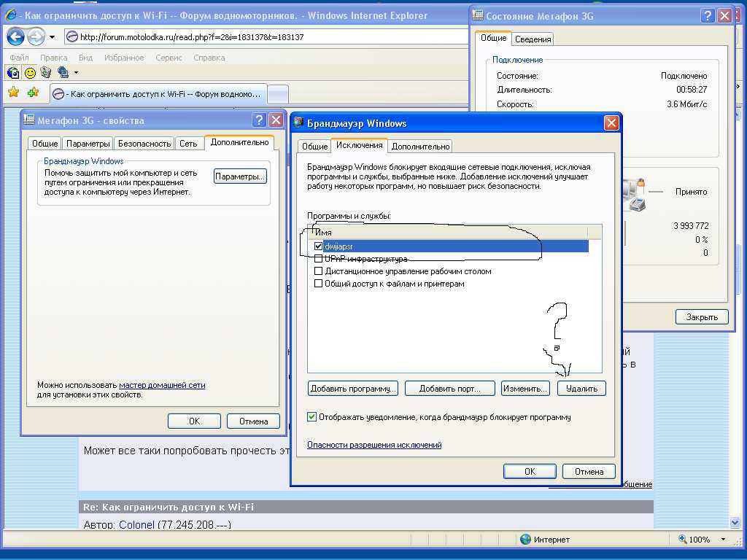
Task: Click the Интернет zone globe in the status bar
Action: tap(525, 539)
